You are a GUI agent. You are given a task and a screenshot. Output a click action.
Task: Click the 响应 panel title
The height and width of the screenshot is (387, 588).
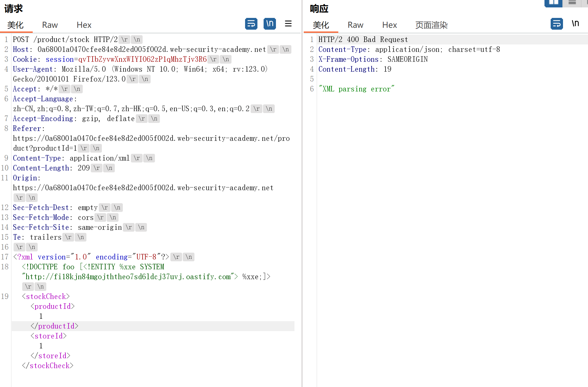[319, 9]
